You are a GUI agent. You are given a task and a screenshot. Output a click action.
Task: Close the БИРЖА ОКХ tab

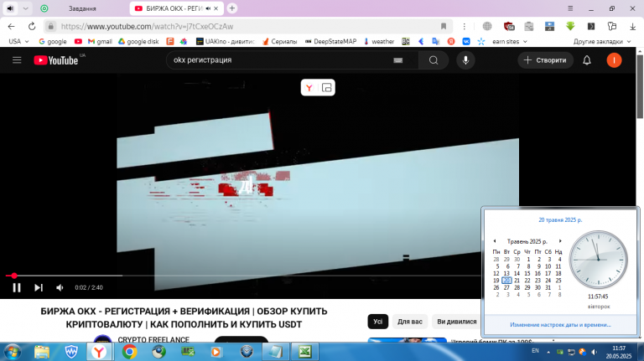[x=216, y=8]
